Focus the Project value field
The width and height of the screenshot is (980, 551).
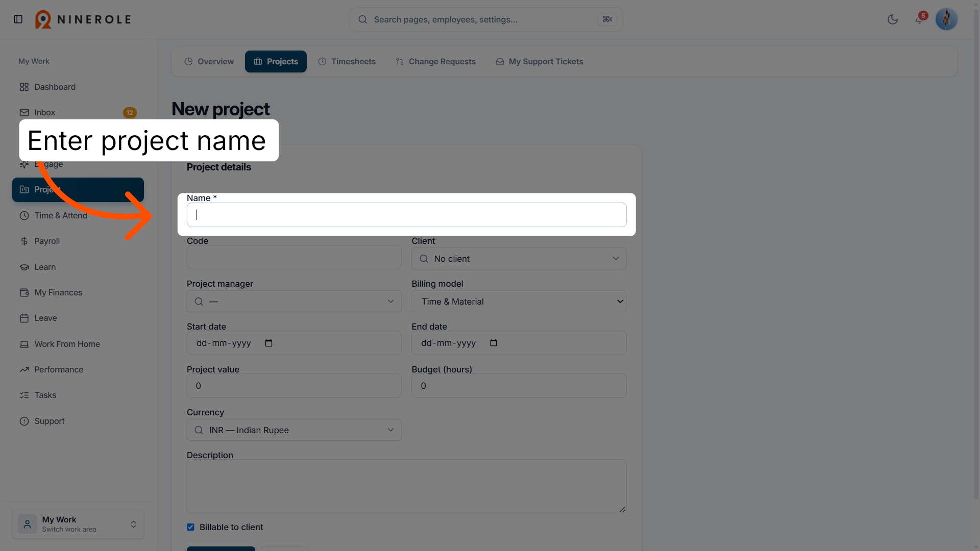pos(294,386)
